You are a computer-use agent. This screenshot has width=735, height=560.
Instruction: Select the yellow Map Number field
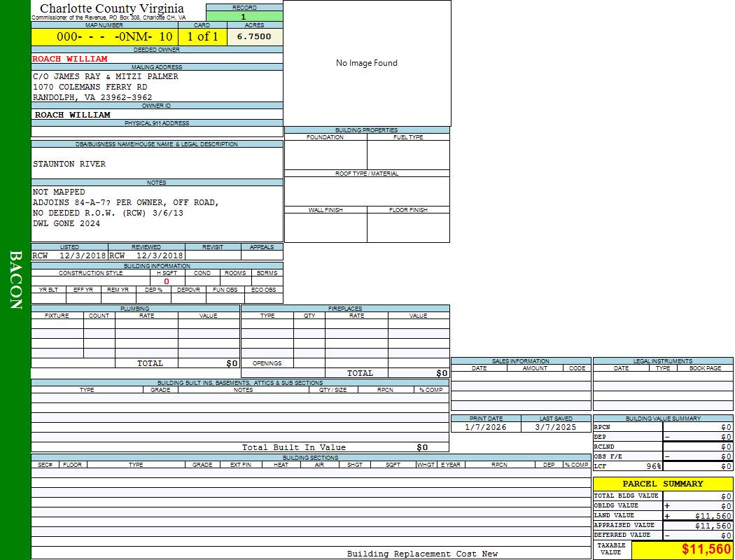click(104, 37)
